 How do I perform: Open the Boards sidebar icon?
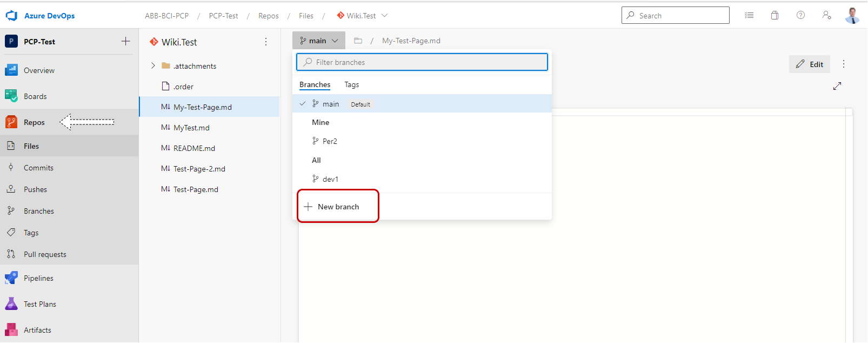[x=11, y=96]
